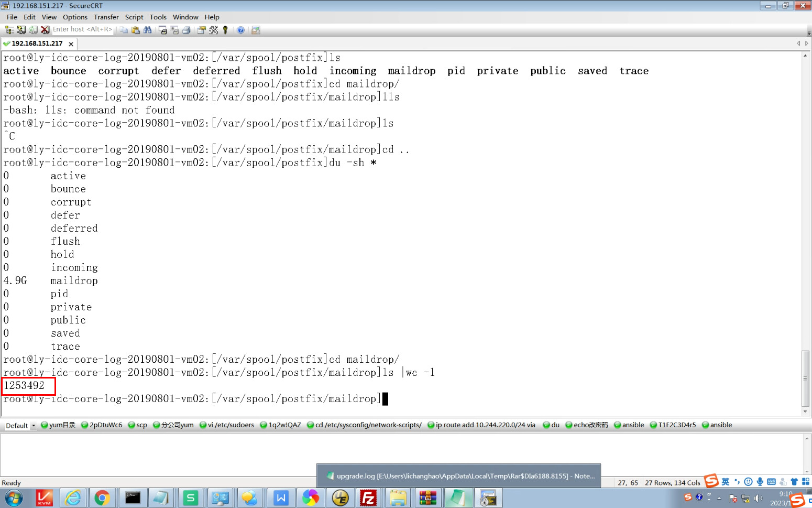The image size is (812, 508).
Task: Click the terminal vertical scrollbar thumb
Action: pos(805,377)
